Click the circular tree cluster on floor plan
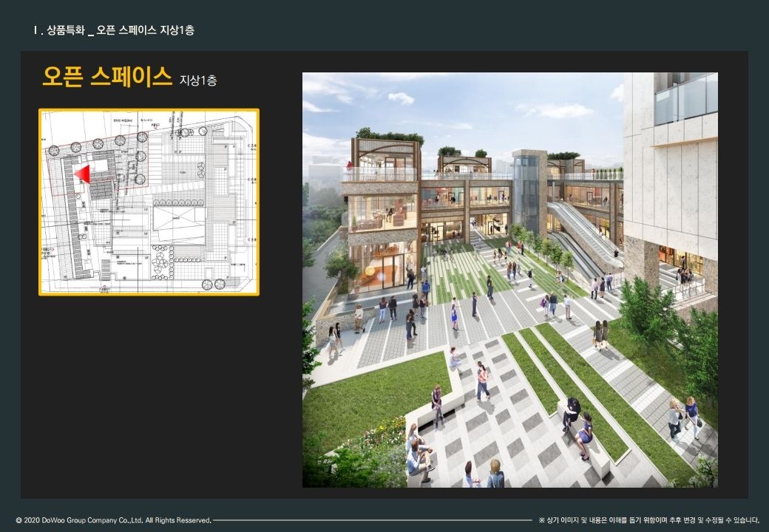 click(159, 261)
